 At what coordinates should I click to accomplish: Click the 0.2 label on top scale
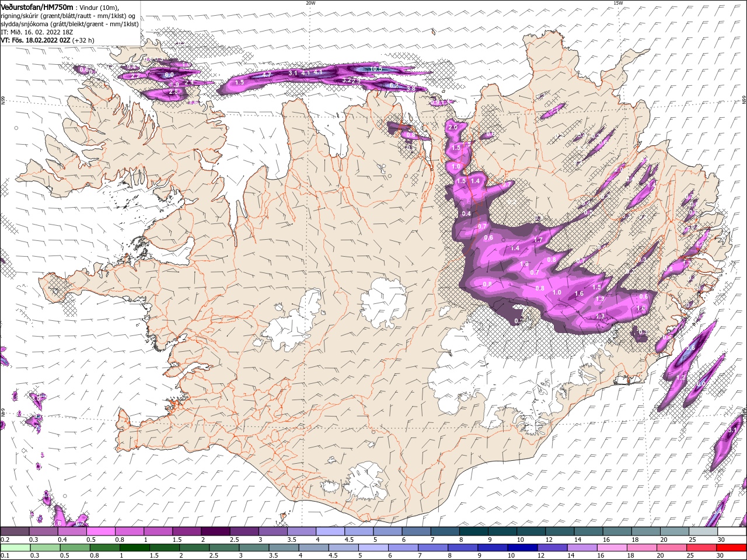[5, 540]
